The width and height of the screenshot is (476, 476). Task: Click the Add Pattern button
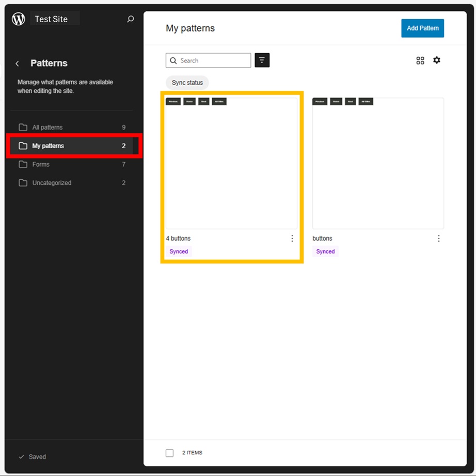point(422,28)
